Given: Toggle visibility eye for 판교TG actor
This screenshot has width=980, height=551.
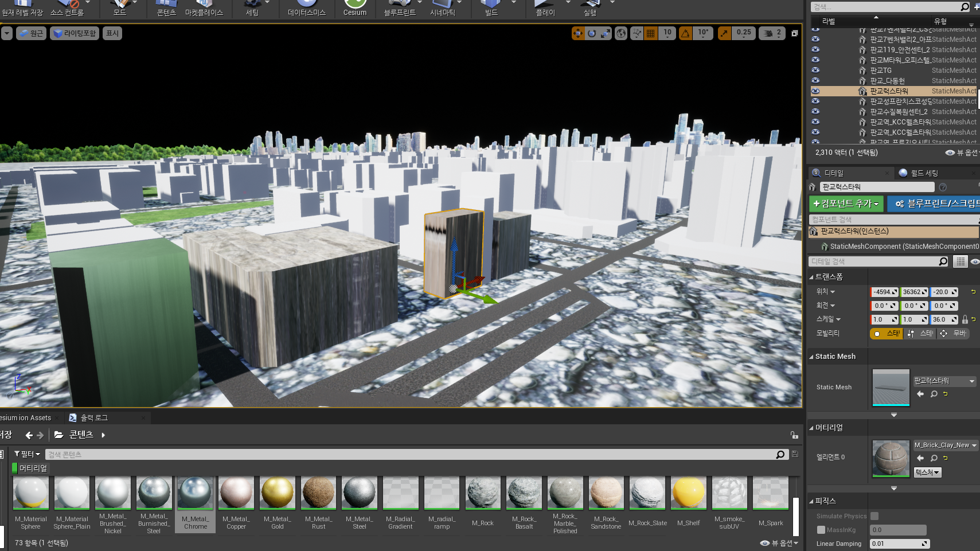Looking at the screenshot, I should click(x=815, y=71).
